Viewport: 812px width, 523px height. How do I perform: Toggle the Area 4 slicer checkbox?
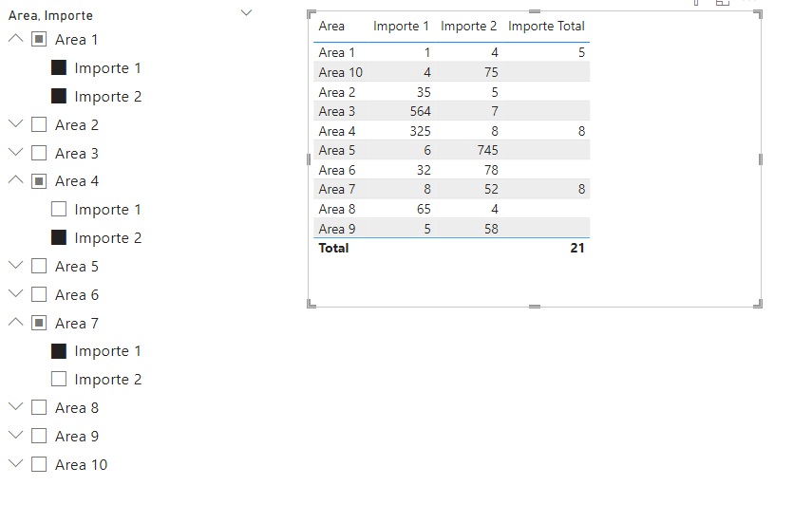coord(39,180)
